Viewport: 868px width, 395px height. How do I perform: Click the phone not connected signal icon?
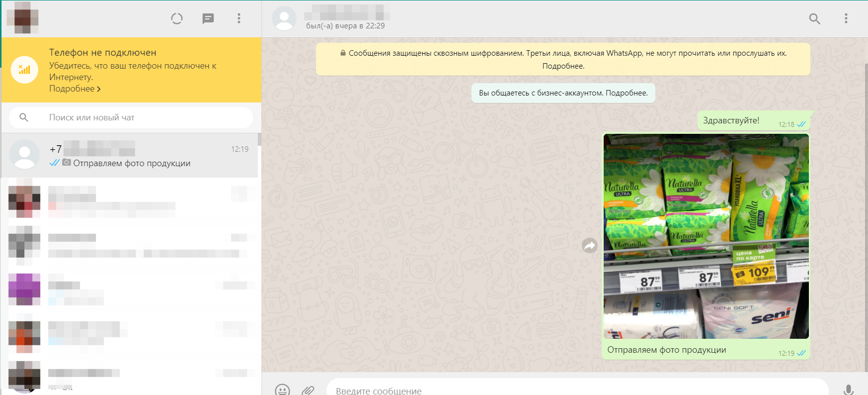coord(24,70)
